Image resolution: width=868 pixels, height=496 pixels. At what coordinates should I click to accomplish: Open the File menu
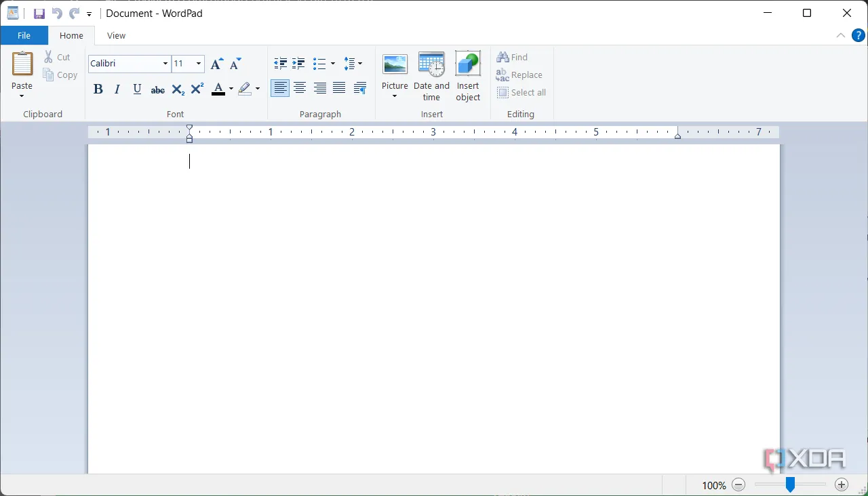(x=24, y=36)
